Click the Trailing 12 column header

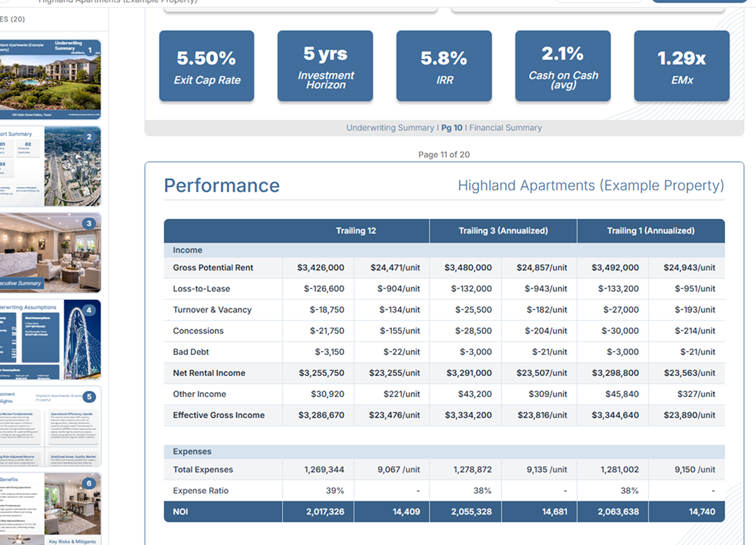[356, 231]
